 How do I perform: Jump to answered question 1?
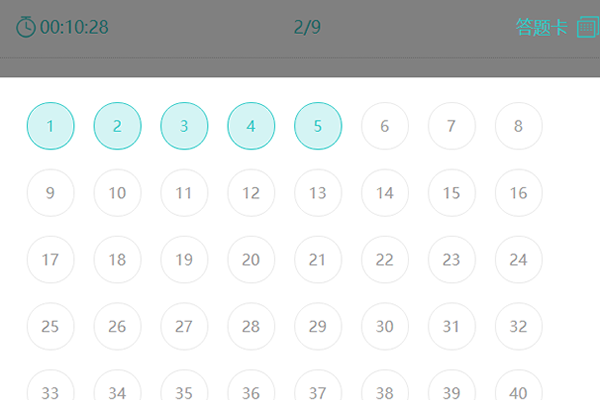click(51, 126)
